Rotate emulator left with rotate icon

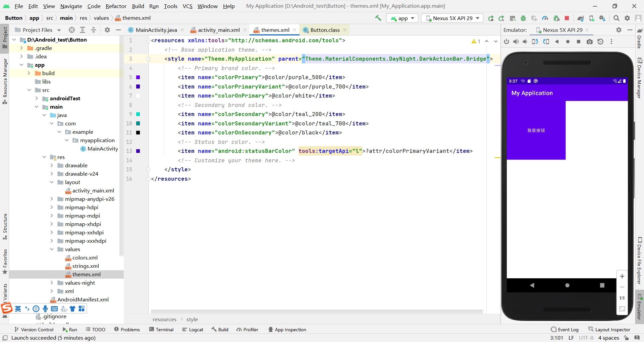pyautogui.click(x=535, y=41)
